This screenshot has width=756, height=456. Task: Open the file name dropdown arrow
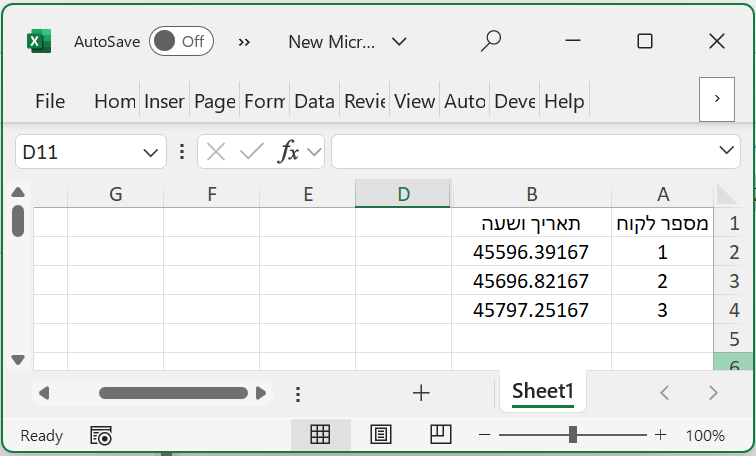pyautogui.click(x=399, y=41)
